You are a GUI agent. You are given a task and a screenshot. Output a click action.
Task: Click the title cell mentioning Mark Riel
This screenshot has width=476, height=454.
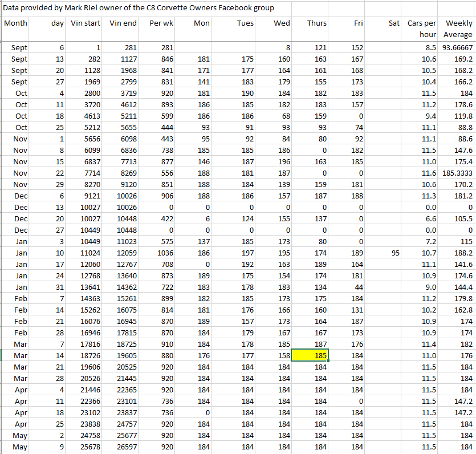139,8
